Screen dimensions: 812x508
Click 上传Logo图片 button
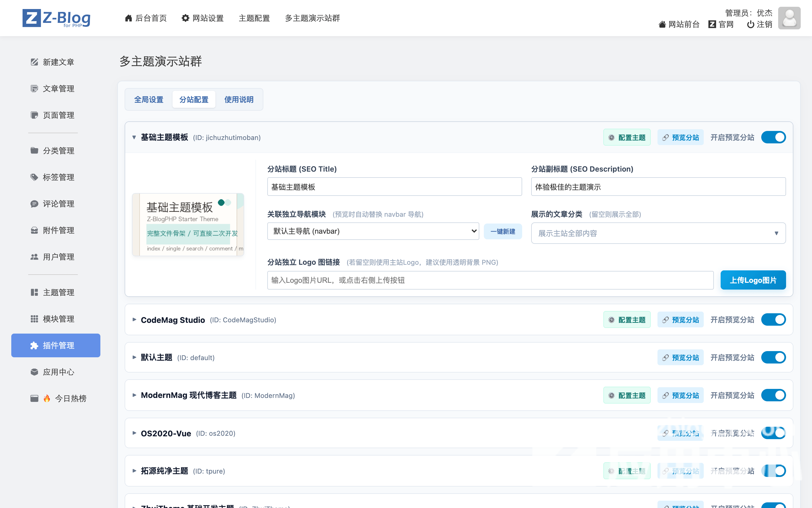tap(753, 280)
